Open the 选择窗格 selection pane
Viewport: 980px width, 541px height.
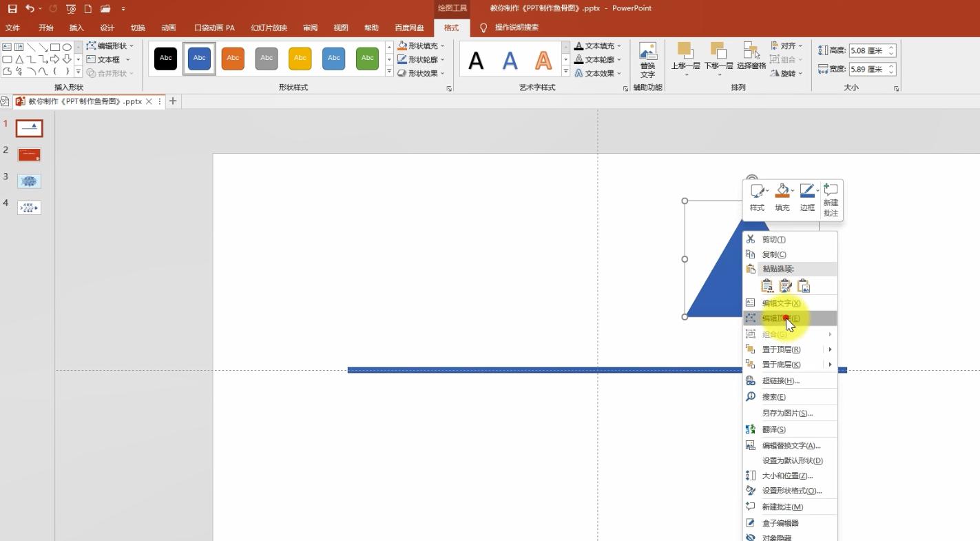[751, 56]
